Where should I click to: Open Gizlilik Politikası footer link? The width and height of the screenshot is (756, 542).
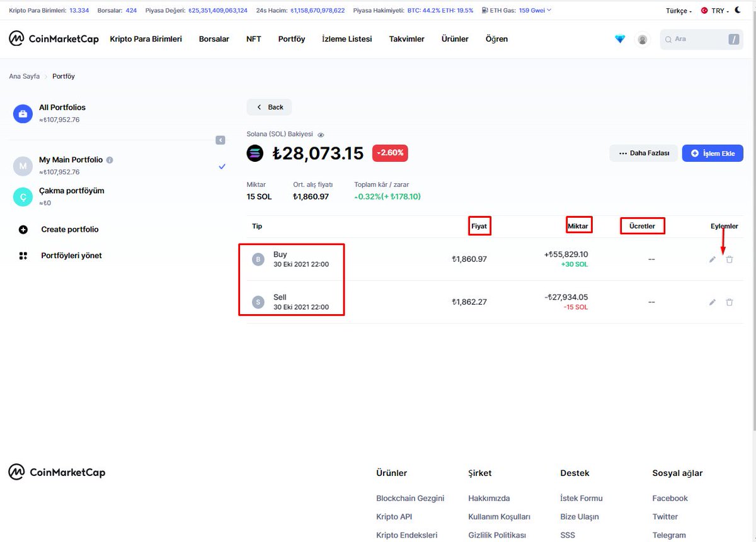pos(497,535)
